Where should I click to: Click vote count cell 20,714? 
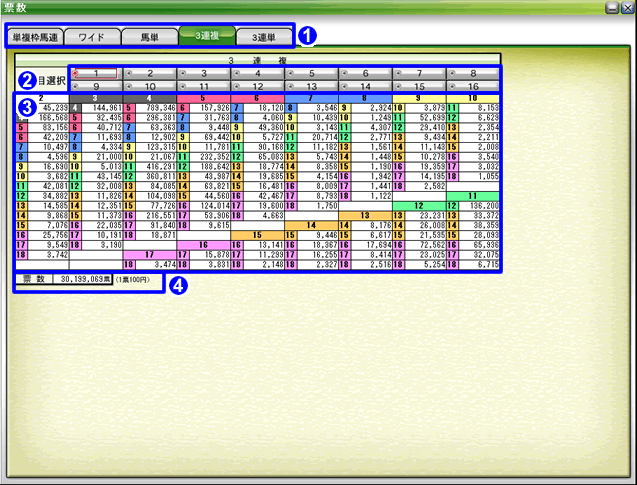pos(317,137)
